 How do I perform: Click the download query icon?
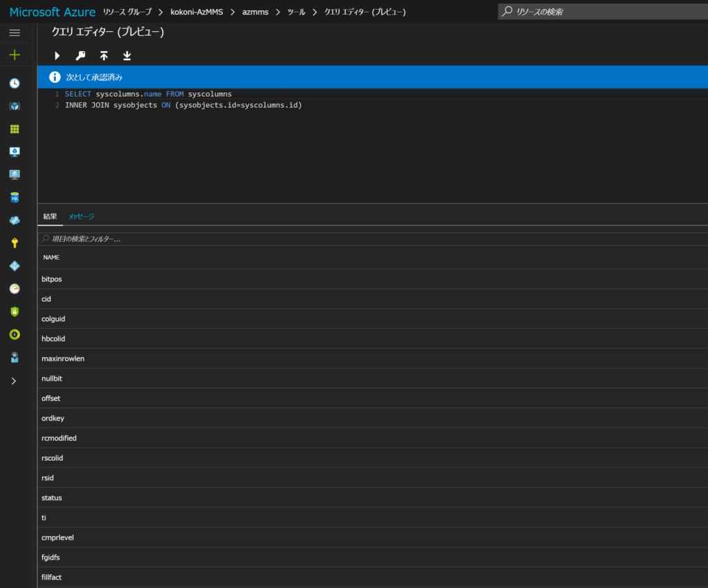point(127,55)
